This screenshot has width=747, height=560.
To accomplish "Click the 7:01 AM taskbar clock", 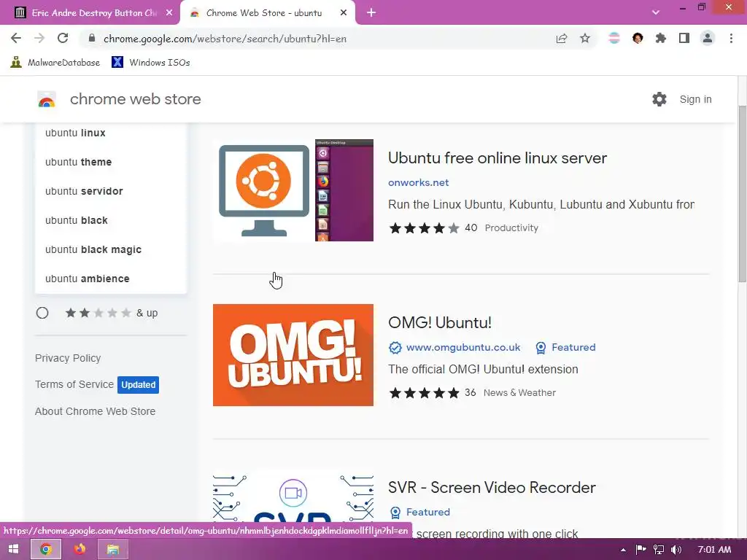I will click(714, 550).
